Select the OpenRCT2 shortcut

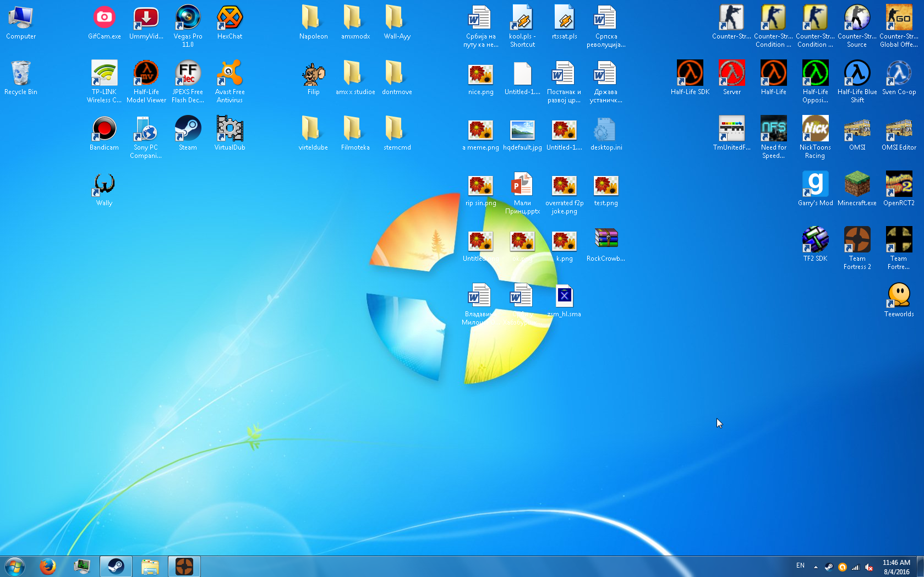point(899,189)
